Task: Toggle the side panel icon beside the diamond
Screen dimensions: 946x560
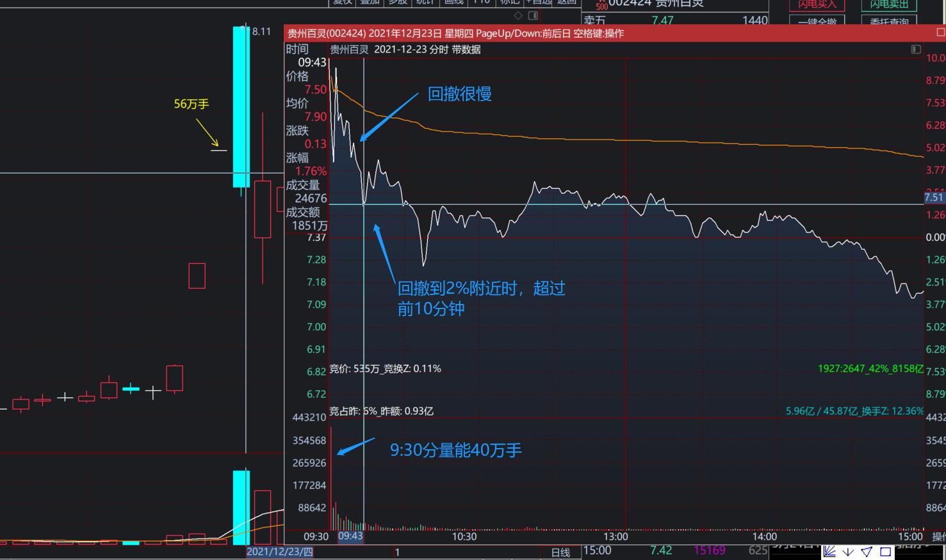Action: point(533,16)
